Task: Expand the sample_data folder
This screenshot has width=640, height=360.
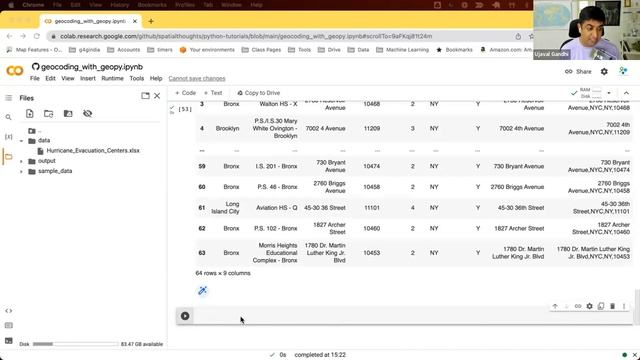Action: pyautogui.click(x=21, y=171)
